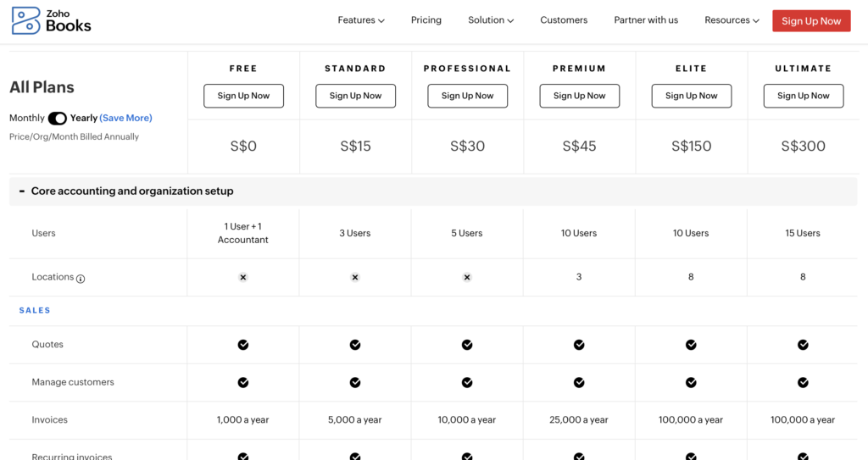Click the Professional plan Locations cross icon
The width and height of the screenshot is (868, 460).
pos(467,277)
